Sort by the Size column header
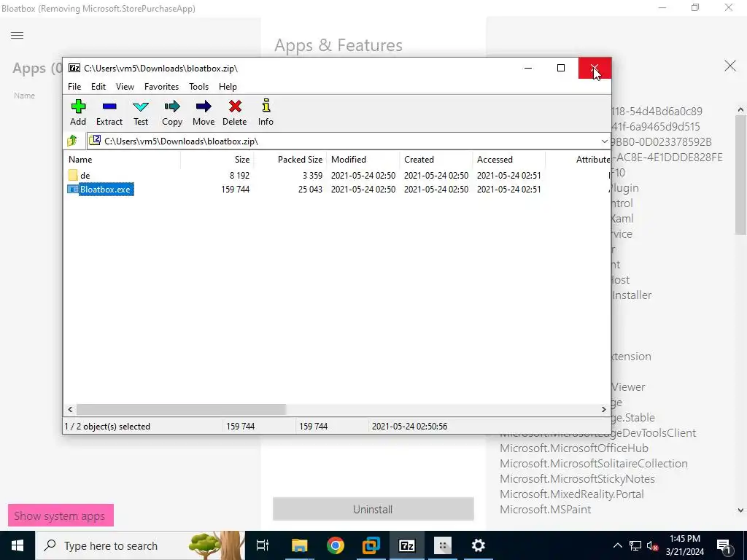 tap(217, 159)
